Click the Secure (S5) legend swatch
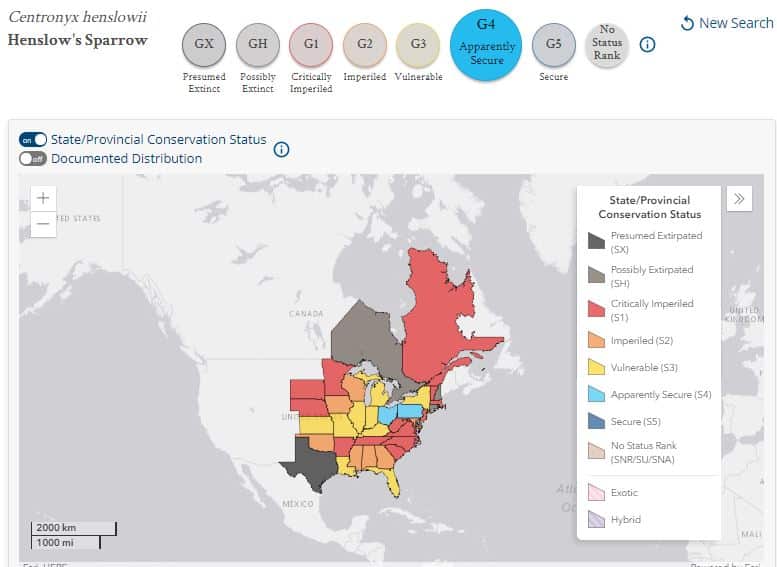This screenshot has height=567, width=777. (596, 421)
